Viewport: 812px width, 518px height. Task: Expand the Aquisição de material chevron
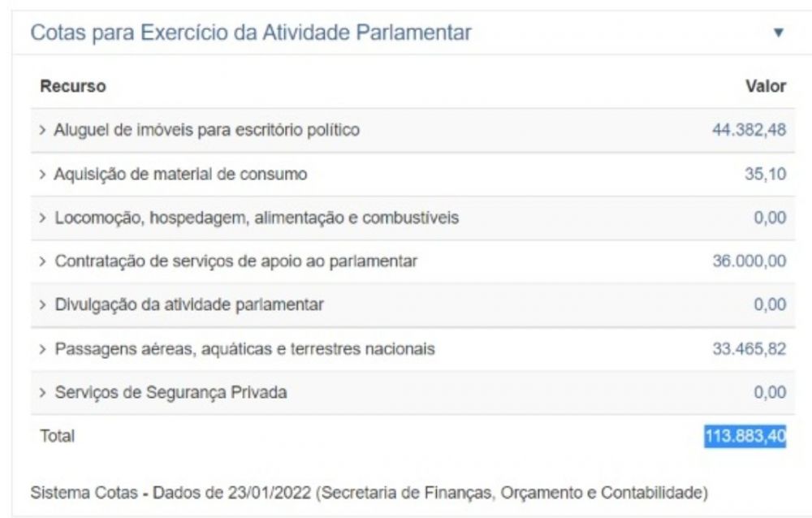coord(43,174)
